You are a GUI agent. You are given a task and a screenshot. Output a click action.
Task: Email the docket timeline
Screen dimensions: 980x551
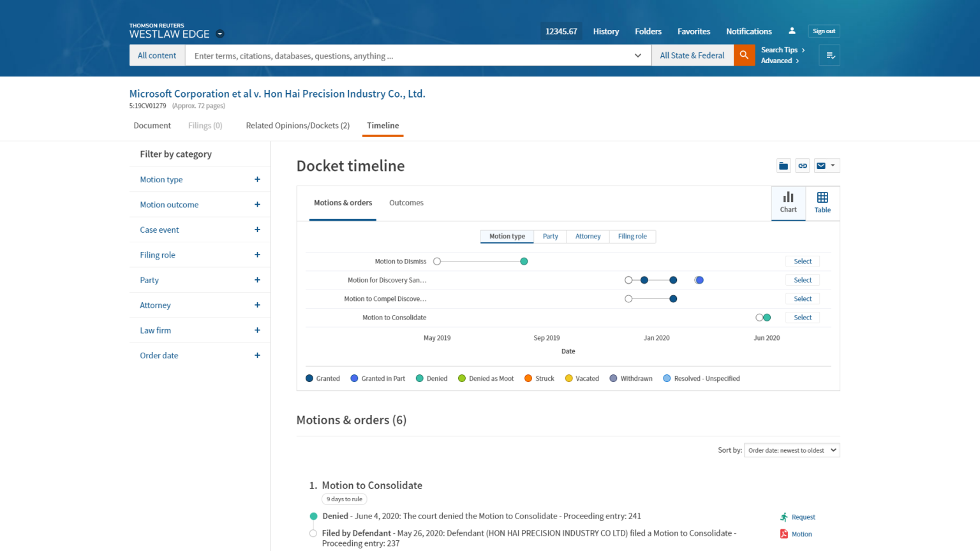[822, 165]
